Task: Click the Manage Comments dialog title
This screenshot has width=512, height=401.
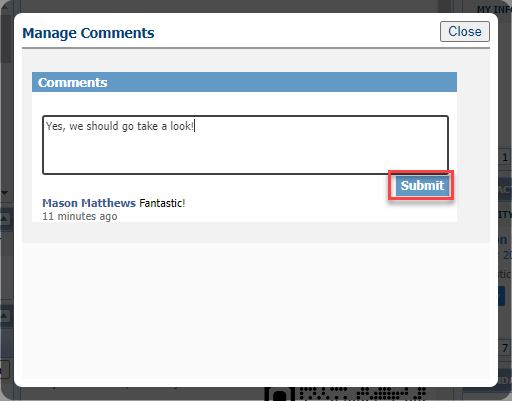Action: click(x=88, y=33)
